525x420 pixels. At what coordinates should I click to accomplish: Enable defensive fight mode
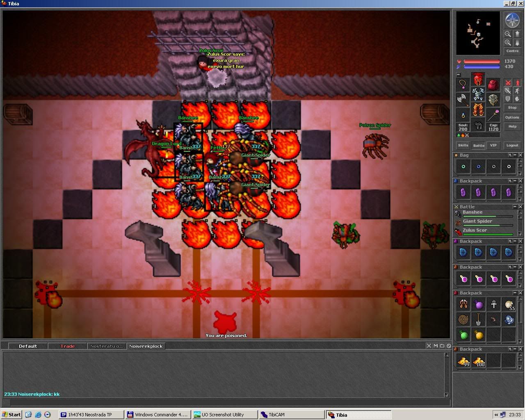tap(508, 99)
